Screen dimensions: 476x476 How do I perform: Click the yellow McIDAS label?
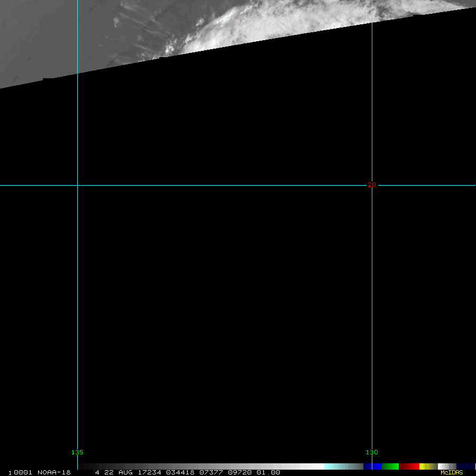click(x=452, y=472)
